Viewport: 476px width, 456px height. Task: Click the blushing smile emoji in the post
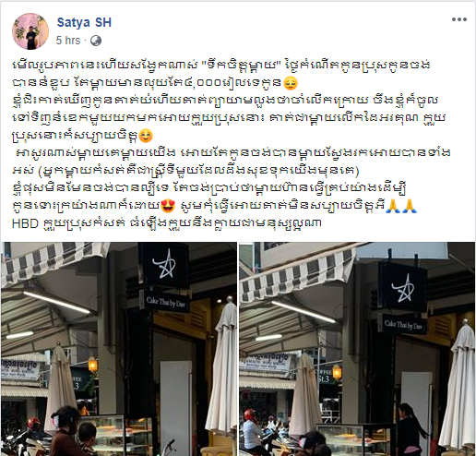click(x=146, y=136)
